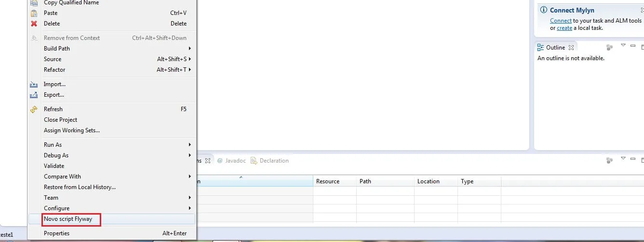Click the Type column header
644x242 pixels.
pyautogui.click(x=479, y=181)
